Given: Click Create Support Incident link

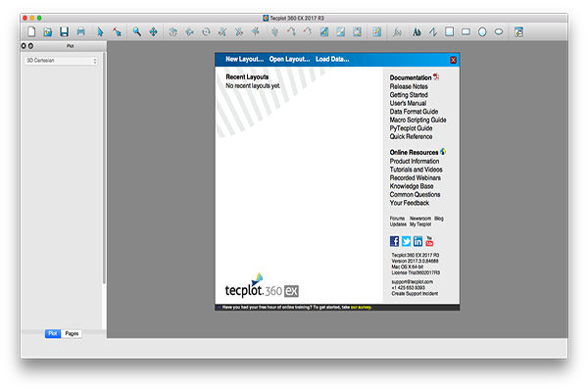Looking at the screenshot, I should click(415, 294).
